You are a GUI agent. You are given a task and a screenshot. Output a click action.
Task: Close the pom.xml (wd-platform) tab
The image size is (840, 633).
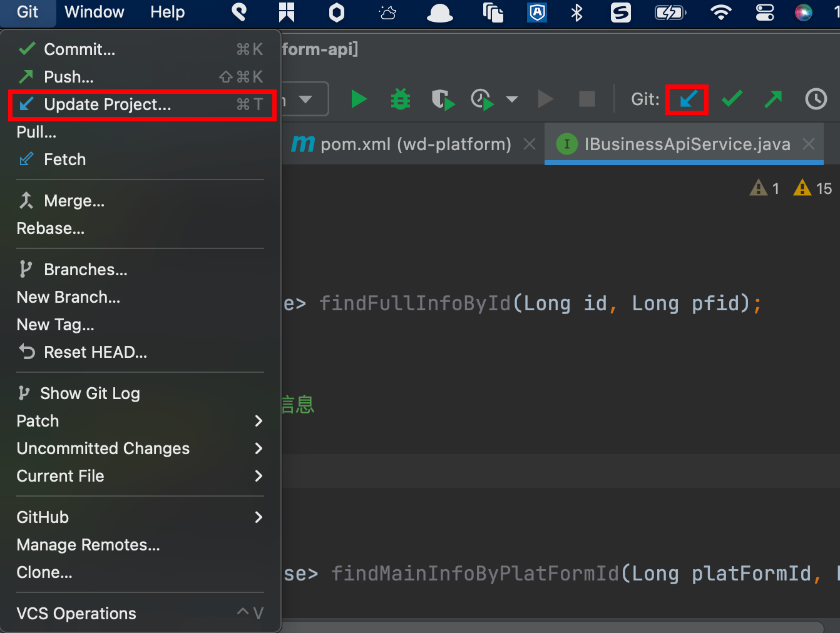(x=530, y=144)
